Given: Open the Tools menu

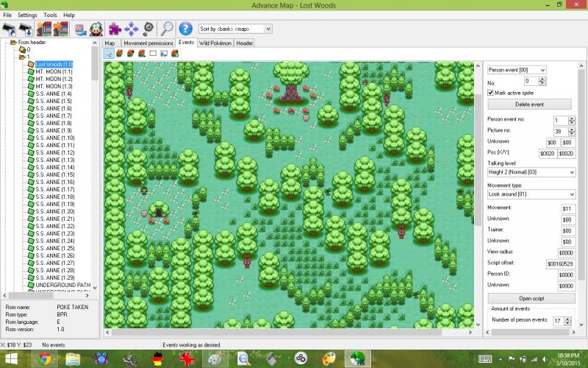Looking at the screenshot, I should (x=50, y=15).
